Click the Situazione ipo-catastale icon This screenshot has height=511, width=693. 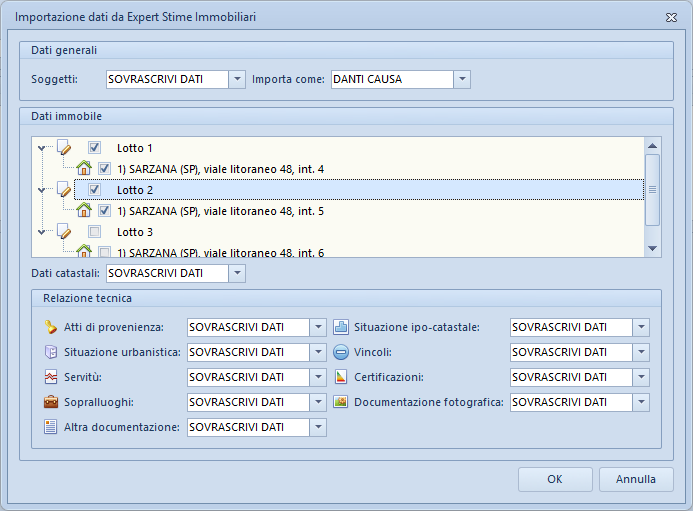[x=340, y=327]
